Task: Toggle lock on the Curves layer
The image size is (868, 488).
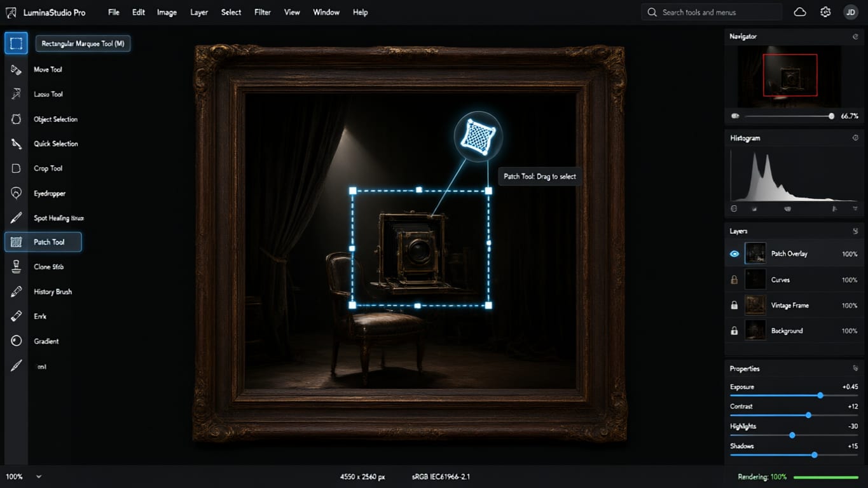Action: click(x=734, y=280)
